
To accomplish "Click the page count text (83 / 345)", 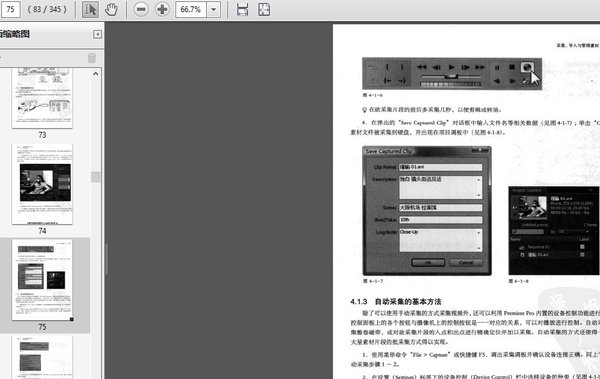I will click(x=47, y=10).
